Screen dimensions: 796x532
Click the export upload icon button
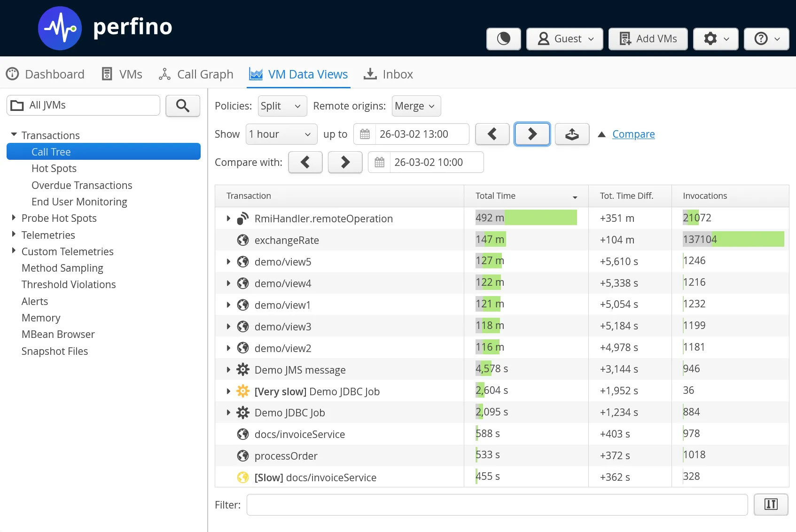[572, 134]
